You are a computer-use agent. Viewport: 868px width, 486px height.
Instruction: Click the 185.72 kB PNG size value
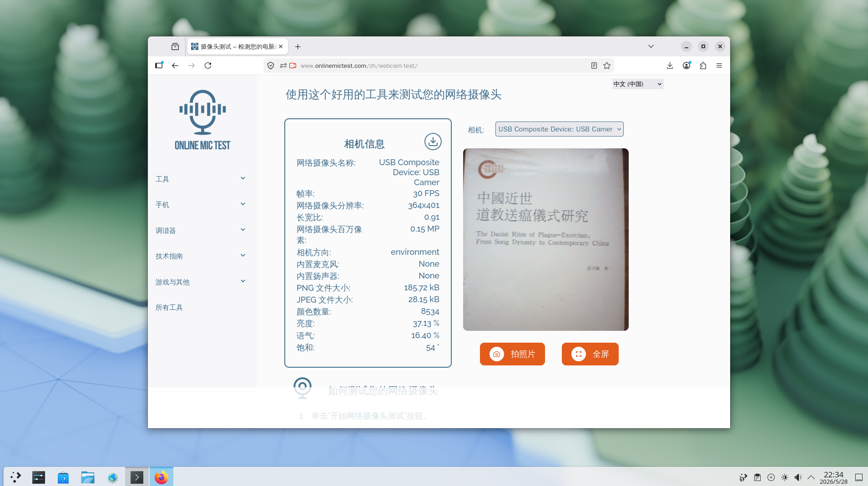point(422,288)
